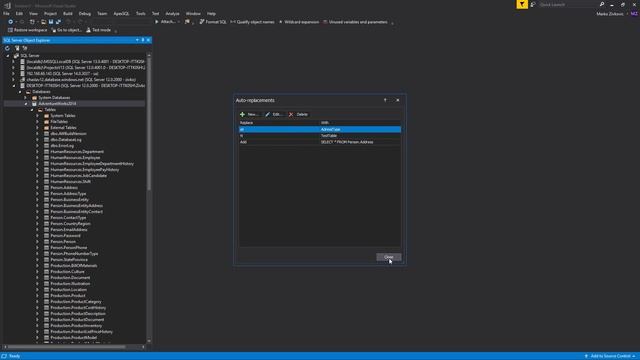Image resolution: width=640 pixels, height=360 pixels.
Task: Click the Save icon in toolbar
Action: (x=51, y=22)
